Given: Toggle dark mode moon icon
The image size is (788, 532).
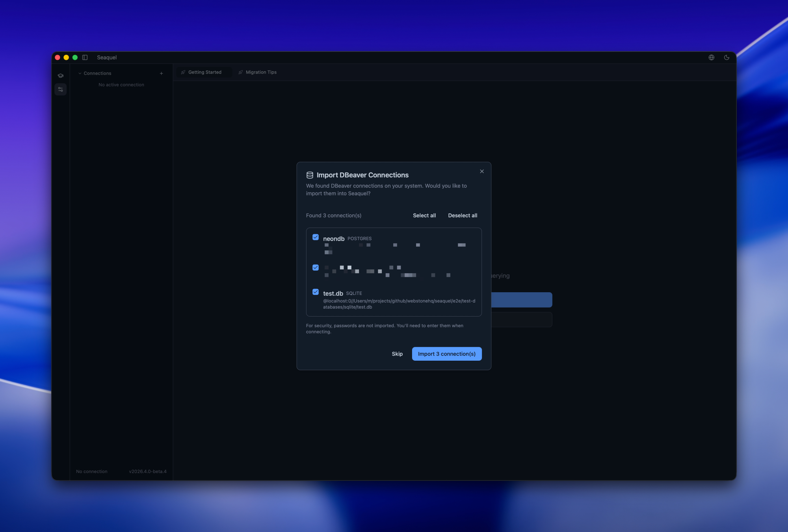Looking at the screenshot, I should tap(727, 57).
